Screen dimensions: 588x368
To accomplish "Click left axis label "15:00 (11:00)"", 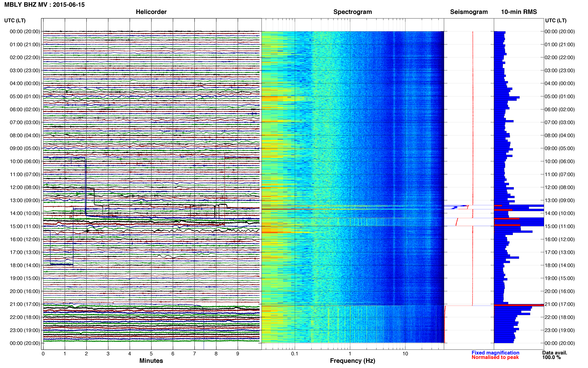I will coord(25,226).
